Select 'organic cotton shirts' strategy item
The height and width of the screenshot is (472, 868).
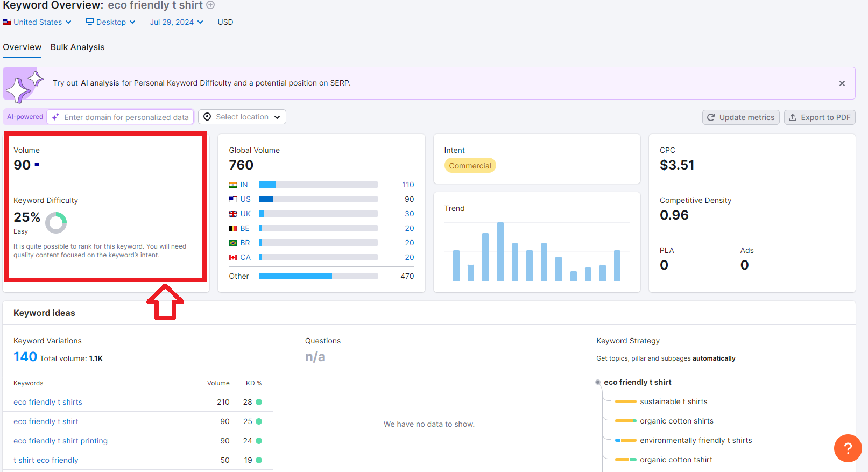point(676,421)
